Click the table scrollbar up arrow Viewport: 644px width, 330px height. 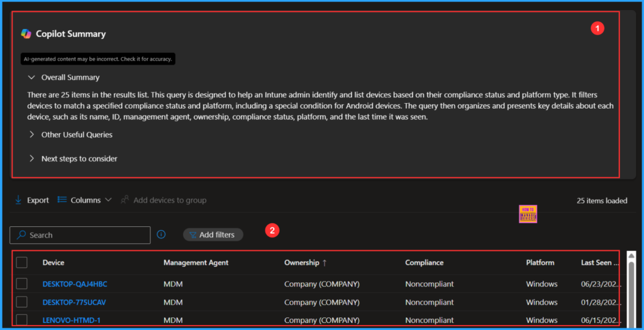tap(631, 255)
